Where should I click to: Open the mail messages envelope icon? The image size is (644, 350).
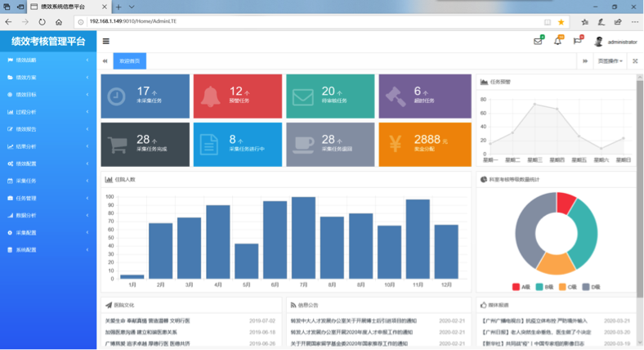(x=538, y=41)
